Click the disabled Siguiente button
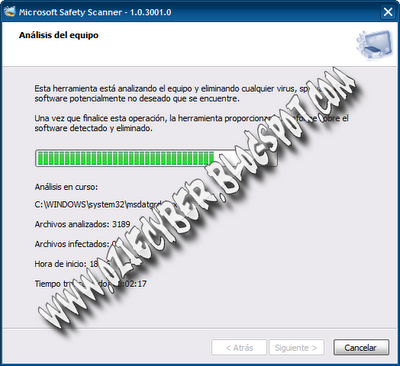This screenshot has width=400, height=366. click(x=297, y=347)
